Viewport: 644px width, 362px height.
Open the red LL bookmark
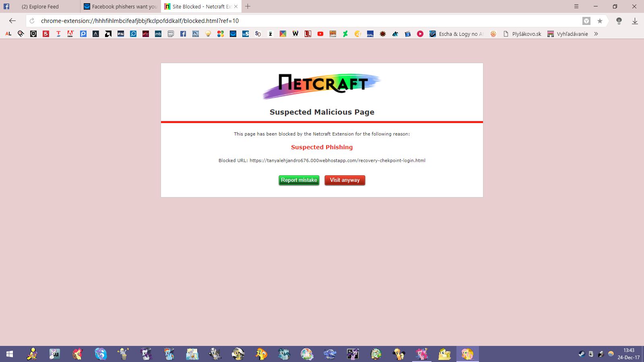coord(308,34)
